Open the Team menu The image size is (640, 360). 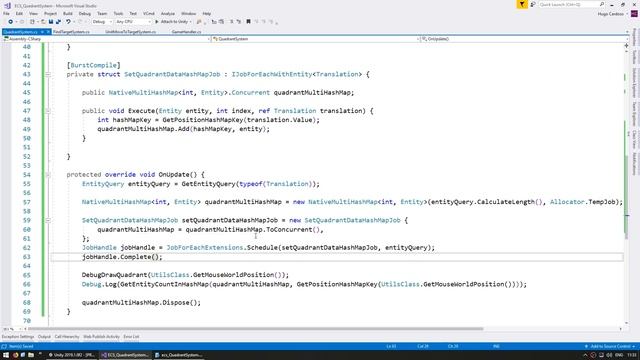102,13
